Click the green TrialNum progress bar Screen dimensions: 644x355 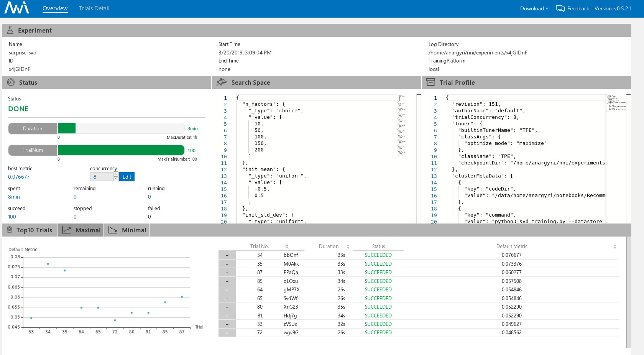[x=121, y=150]
